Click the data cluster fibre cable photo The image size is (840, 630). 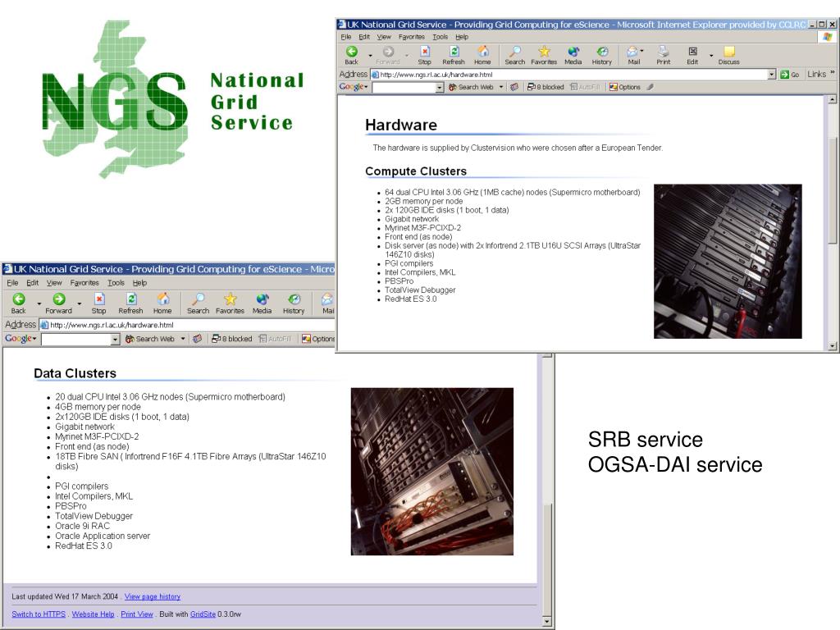(431, 472)
